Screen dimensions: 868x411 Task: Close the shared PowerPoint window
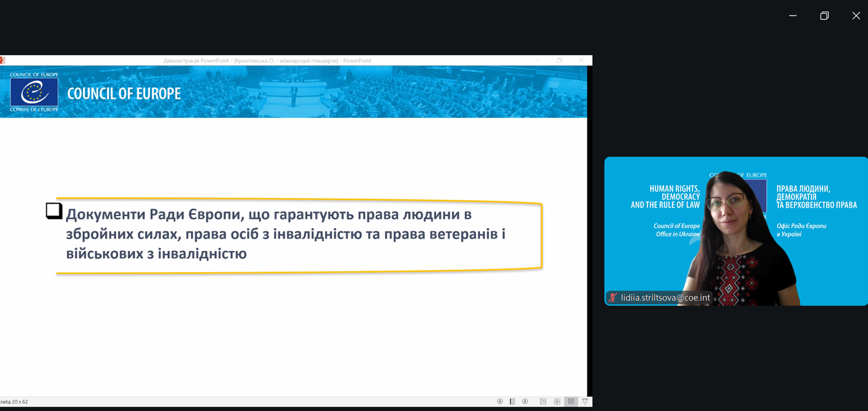tap(581, 61)
